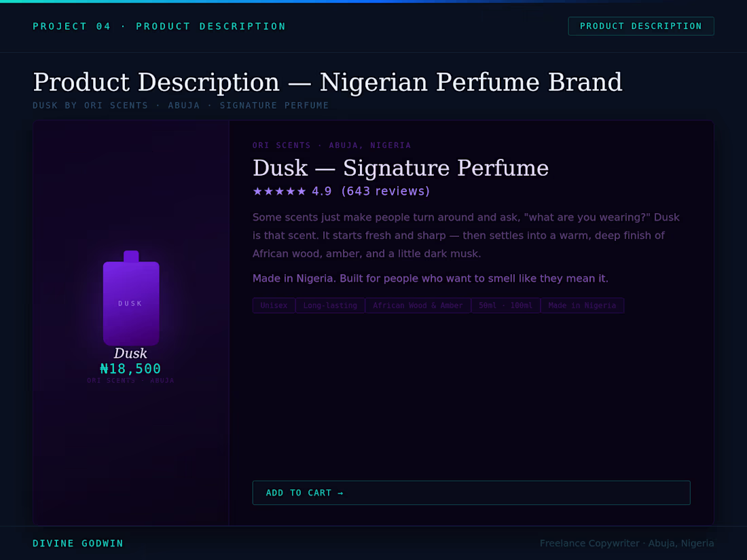Click the 'Made in Nigeria. Built for people' tagline
The width and height of the screenshot is (747, 560).
(x=430, y=278)
